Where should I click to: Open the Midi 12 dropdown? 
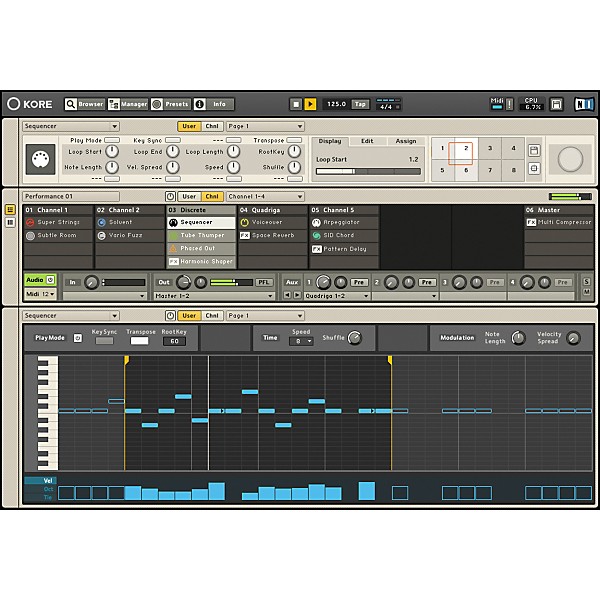[40, 294]
